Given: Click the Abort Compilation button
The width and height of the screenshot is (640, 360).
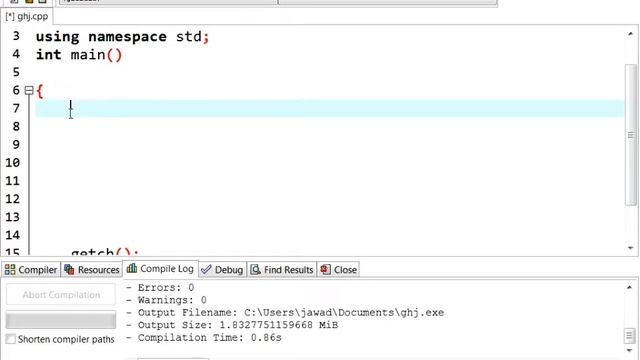Looking at the screenshot, I should (61, 295).
